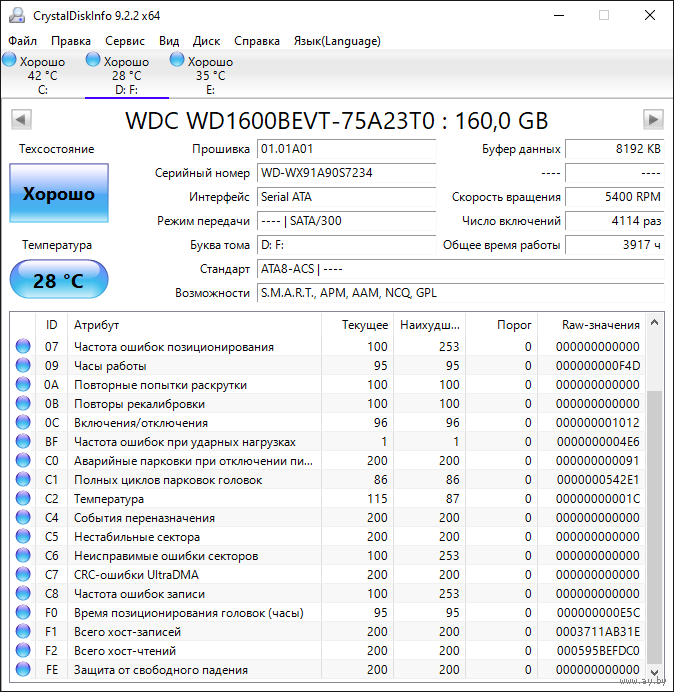The height and width of the screenshot is (692, 674).
Task: Click the scrollbar up arrow in attribute list
Action: point(655,323)
